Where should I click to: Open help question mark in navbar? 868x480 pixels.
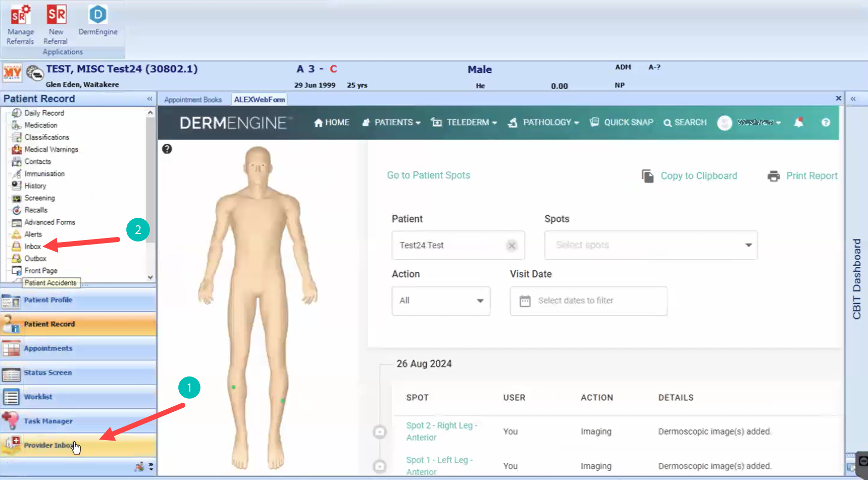(x=826, y=122)
